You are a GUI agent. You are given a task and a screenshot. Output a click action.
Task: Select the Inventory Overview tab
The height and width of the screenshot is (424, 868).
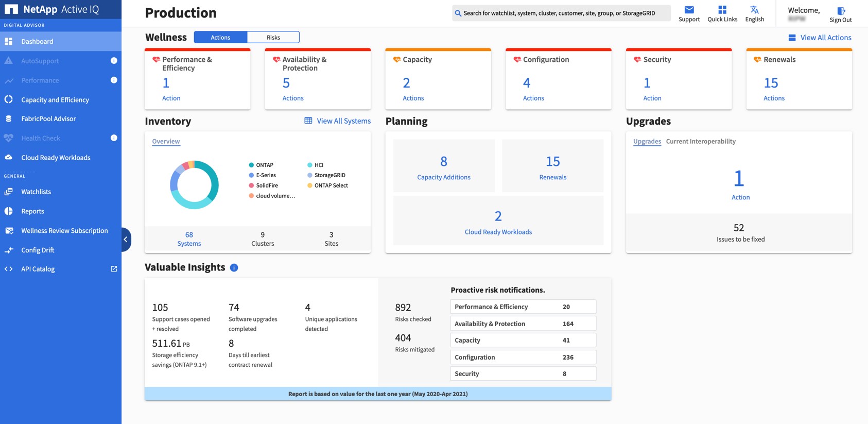tap(166, 141)
